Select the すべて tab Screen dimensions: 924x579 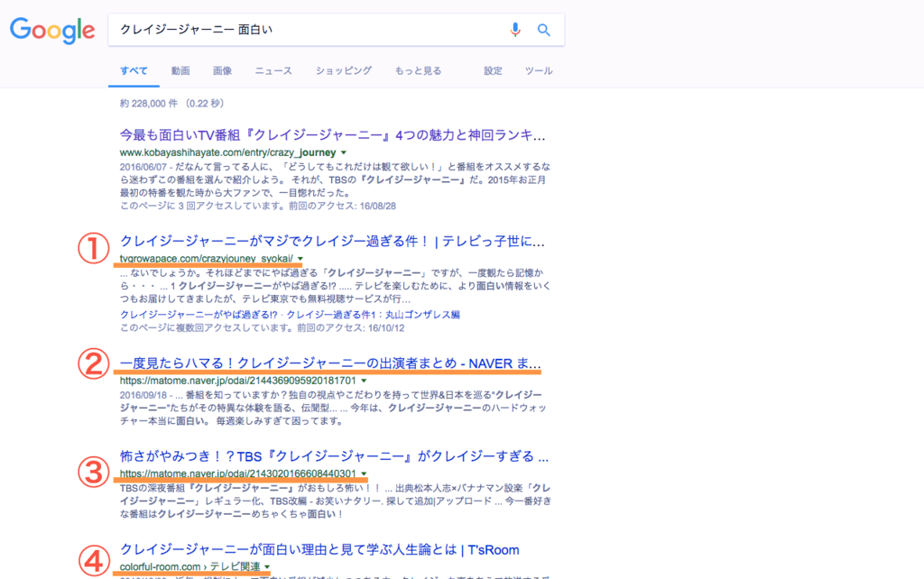[x=134, y=70]
